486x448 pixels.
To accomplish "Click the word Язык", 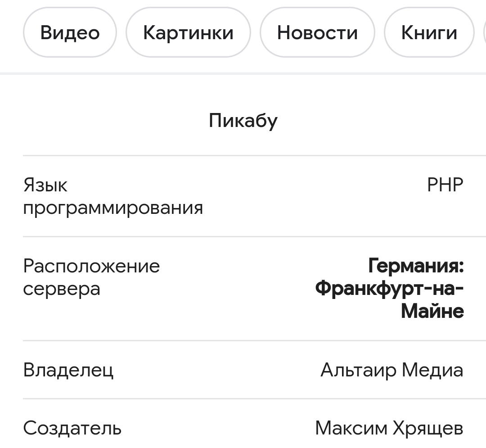I will 45,185.
